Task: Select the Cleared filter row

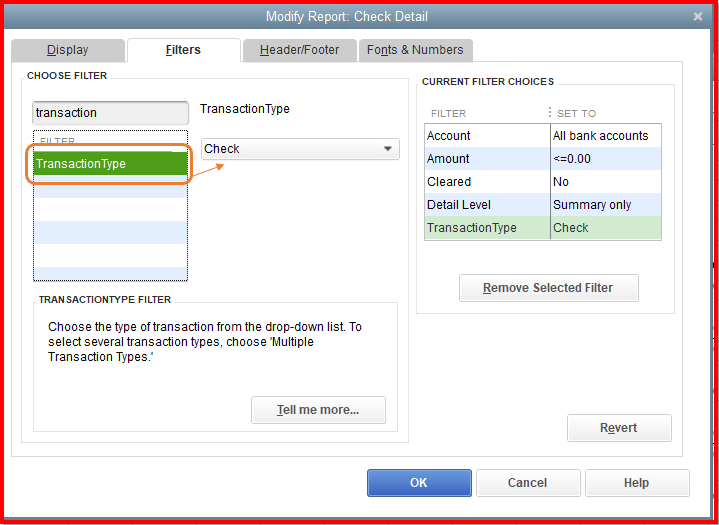Action: pos(543,182)
